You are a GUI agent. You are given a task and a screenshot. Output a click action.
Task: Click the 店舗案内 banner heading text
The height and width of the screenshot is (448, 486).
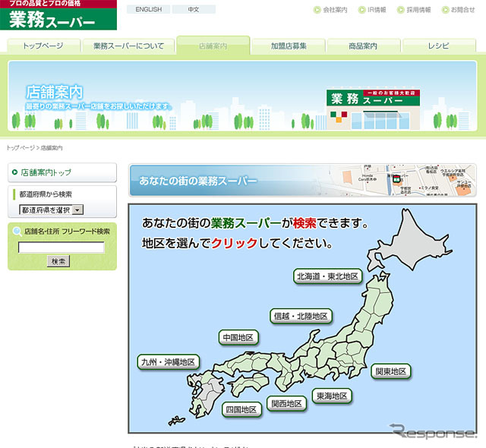click(54, 92)
